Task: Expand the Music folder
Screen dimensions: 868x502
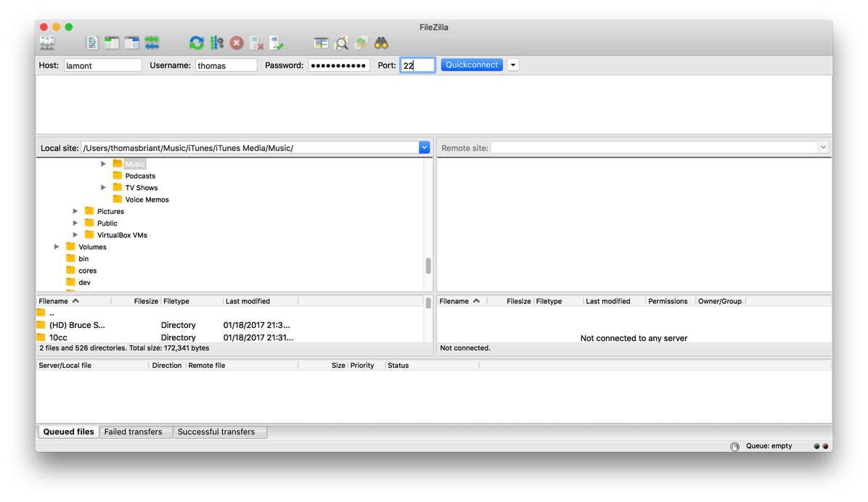Action: [x=103, y=164]
